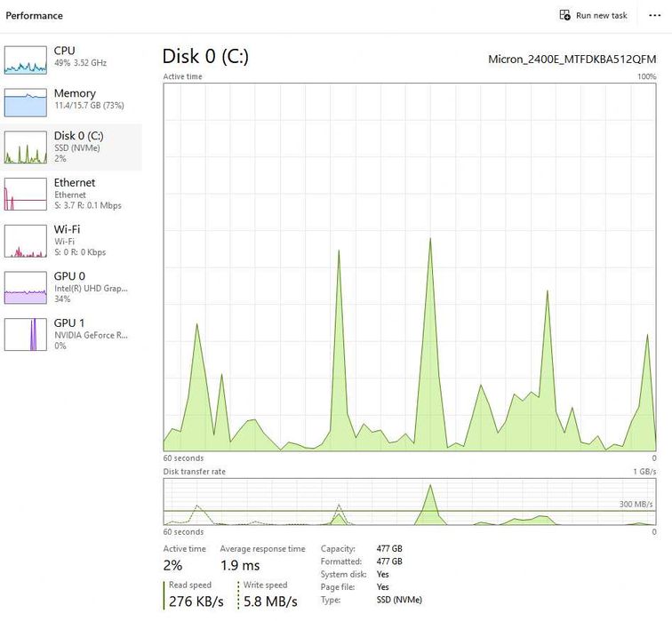Click the Read speed 276 KB/s indicator
Viewport: 672px width, 621px height.
196,595
